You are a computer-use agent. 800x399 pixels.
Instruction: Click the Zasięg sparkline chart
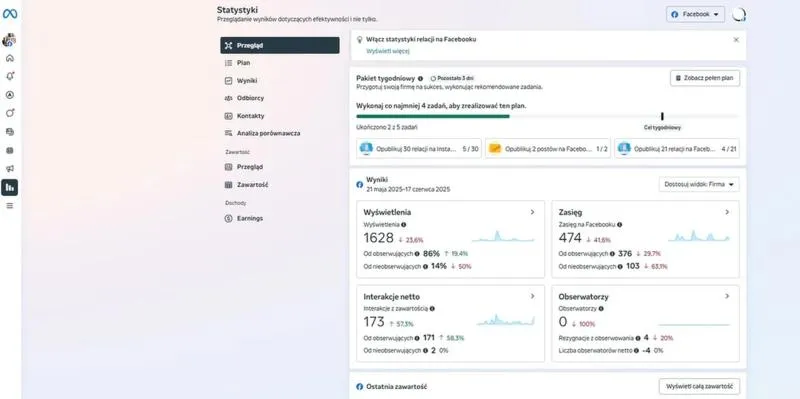699,236
